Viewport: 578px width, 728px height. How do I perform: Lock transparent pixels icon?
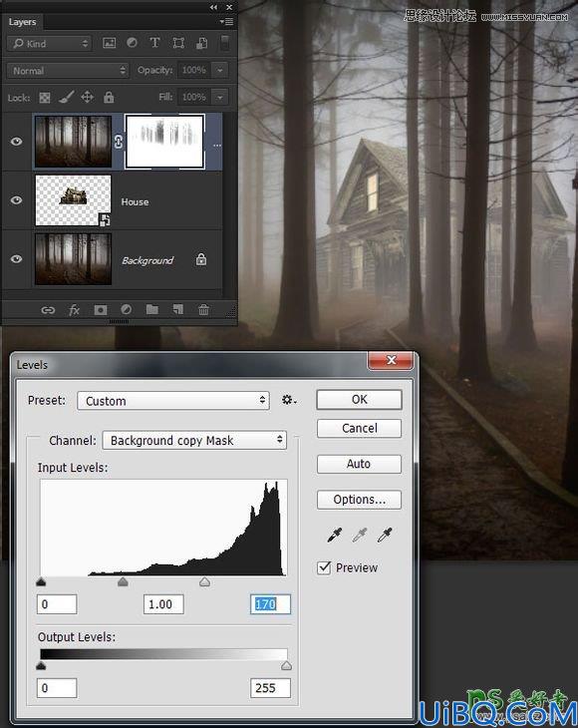click(x=45, y=98)
